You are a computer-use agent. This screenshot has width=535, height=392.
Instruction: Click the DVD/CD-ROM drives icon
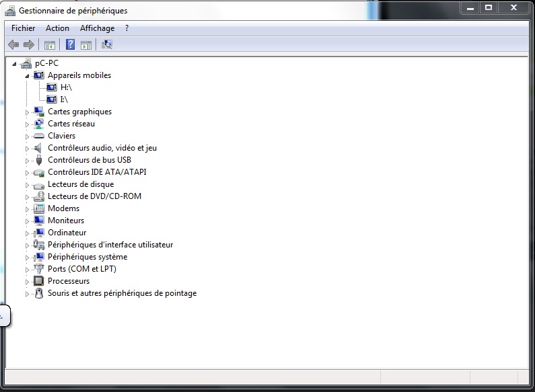tap(39, 196)
